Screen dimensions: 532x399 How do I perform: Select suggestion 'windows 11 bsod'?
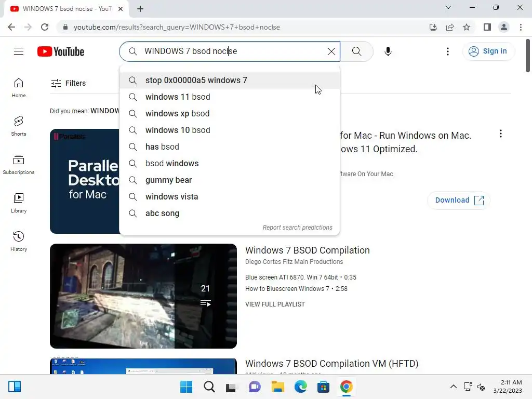click(229, 97)
